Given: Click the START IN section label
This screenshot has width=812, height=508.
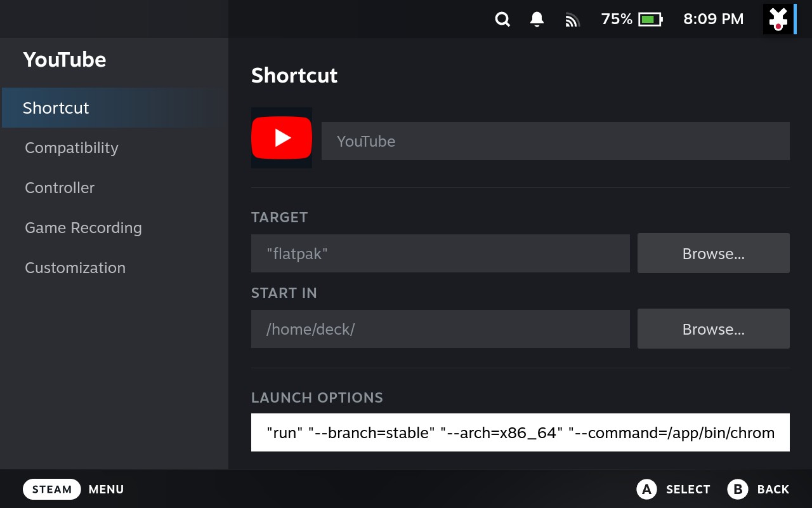Looking at the screenshot, I should pos(284,293).
